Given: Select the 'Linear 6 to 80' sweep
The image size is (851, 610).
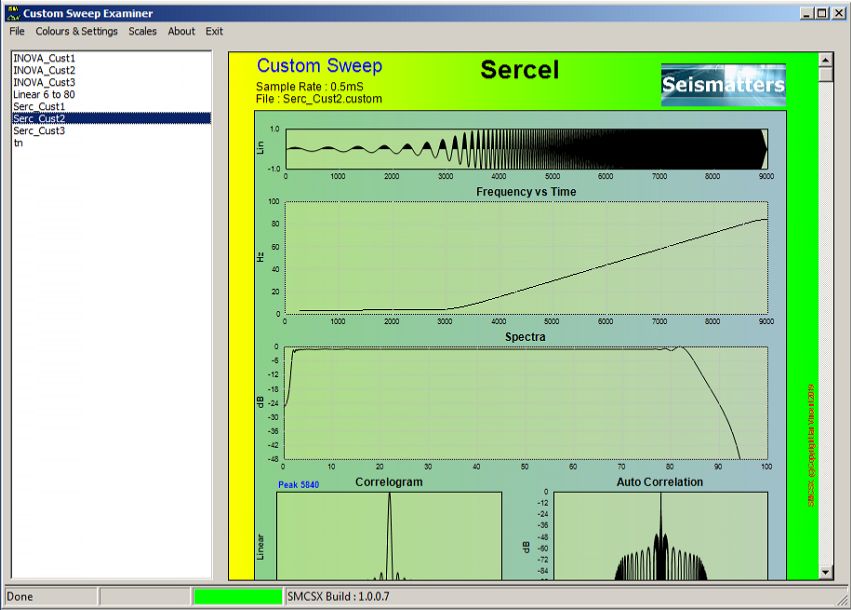Looking at the screenshot, I should point(111,94).
